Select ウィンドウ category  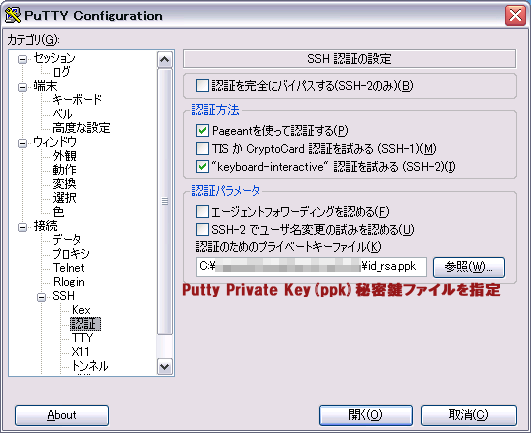click(x=55, y=142)
